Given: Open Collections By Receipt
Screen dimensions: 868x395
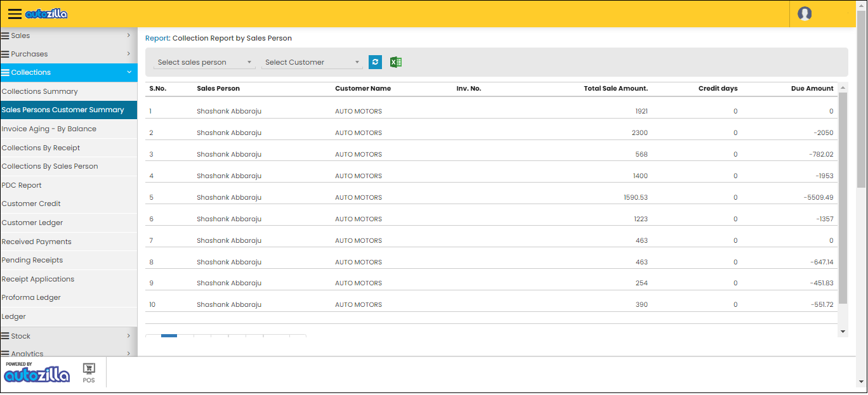Looking at the screenshot, I should pos(69,148).
